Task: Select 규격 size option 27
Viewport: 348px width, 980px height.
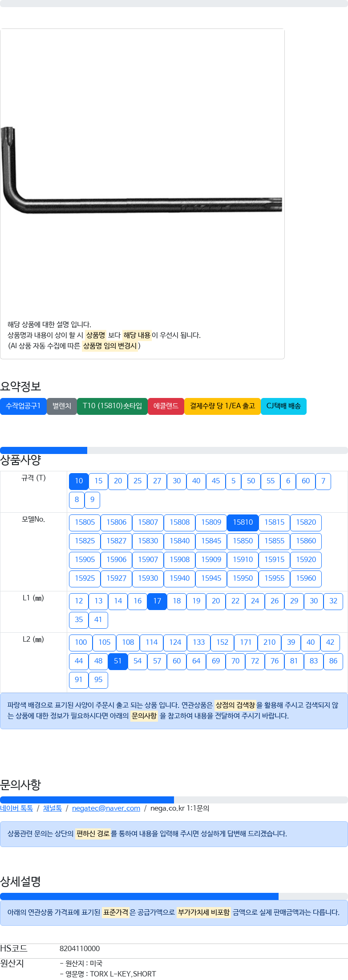Action: (157, 481)
